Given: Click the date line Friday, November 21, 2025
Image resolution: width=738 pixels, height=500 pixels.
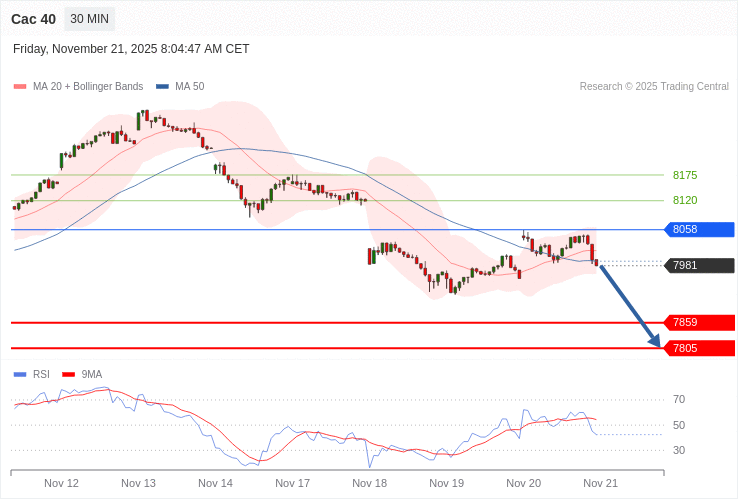Looking at the screenshot, I should point(131,49).
